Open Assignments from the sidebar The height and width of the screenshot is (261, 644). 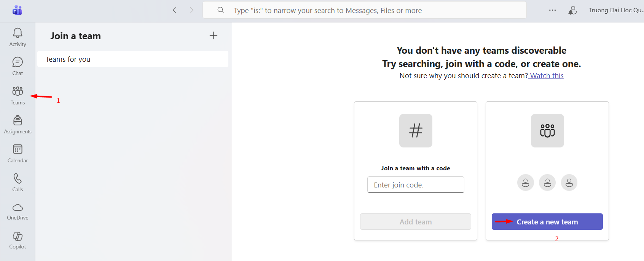(18, 125)
